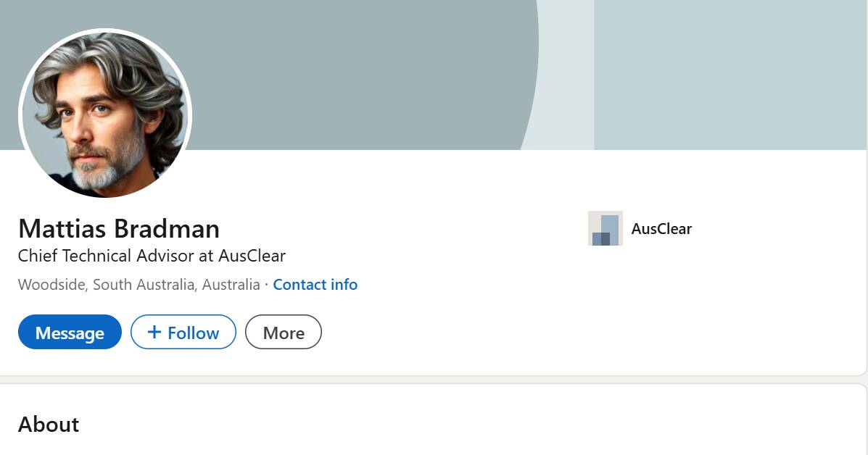Open the Contact info link

click(315, 285)
